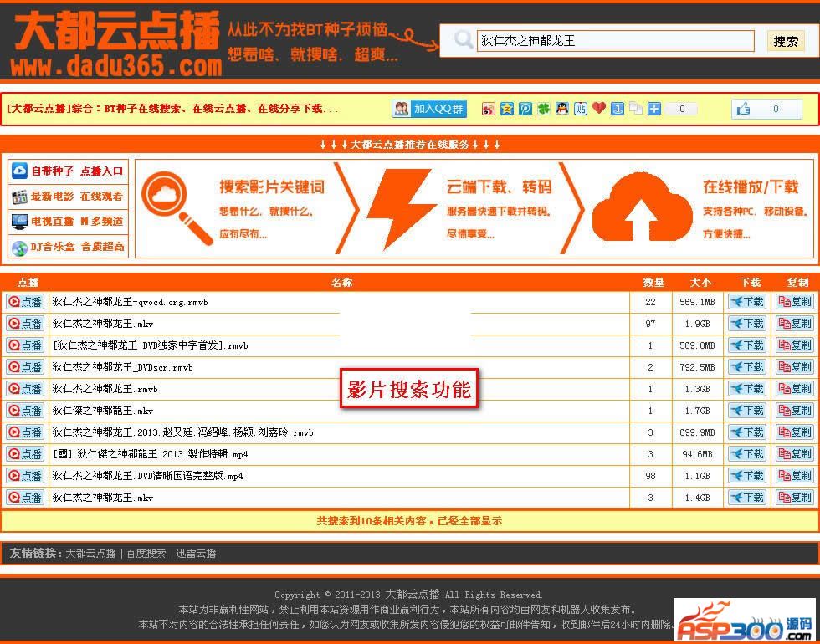The image size is (820, 644).
Task: Click the thumbs-up like icon
Action: pyautogui.click(x=743, y=109)
